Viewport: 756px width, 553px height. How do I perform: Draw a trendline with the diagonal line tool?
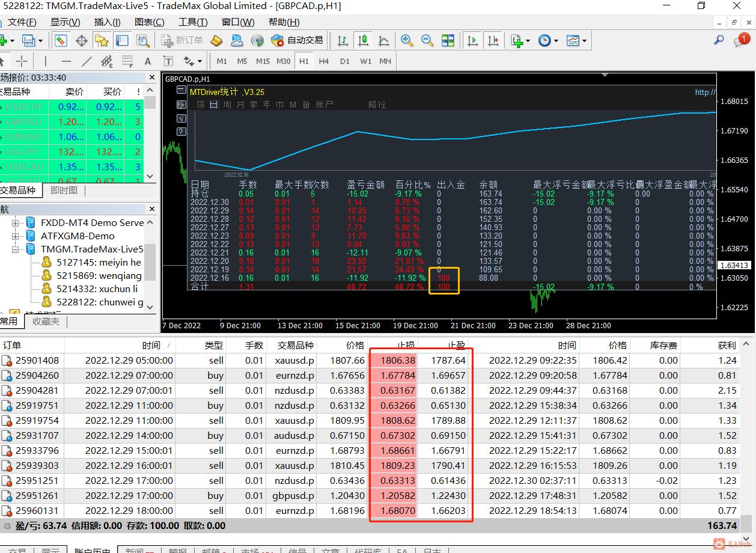pos(87,61)
